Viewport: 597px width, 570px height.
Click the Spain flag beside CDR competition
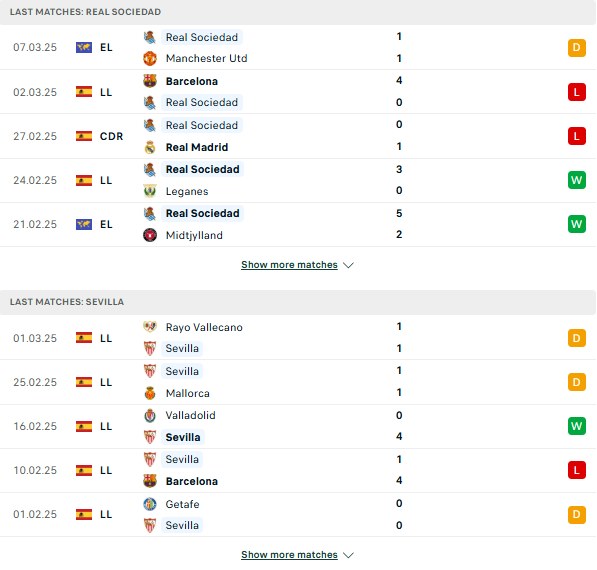tap(84, 136)
